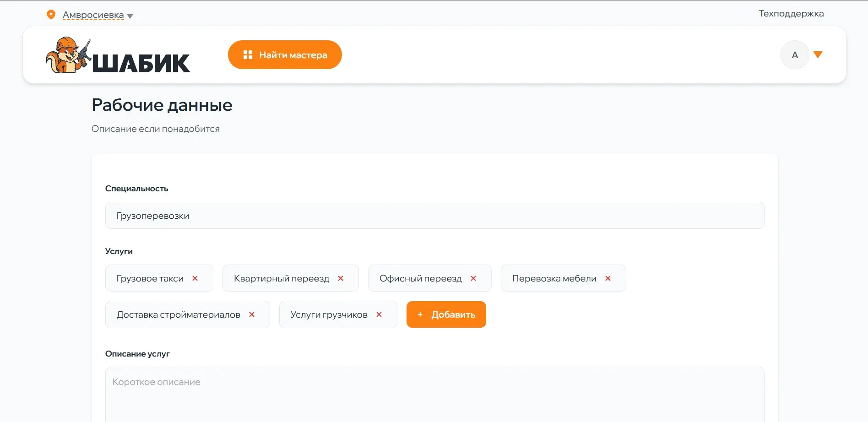Remove the Грузовое такси service tag
Viewport: 868px width, 422px height.
click(195, 278)
